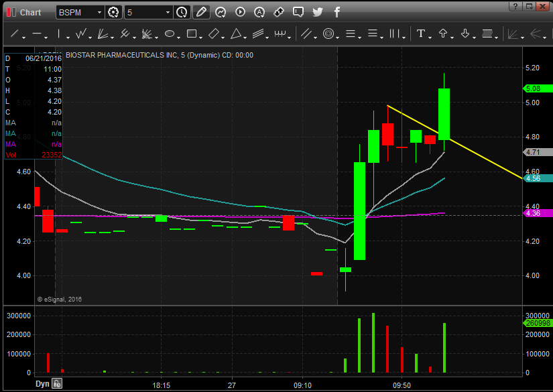Image resolution: width=553 pixels, height=392 pixels.
Task: Click the Dyn label at bottom left
Action: 42,384
